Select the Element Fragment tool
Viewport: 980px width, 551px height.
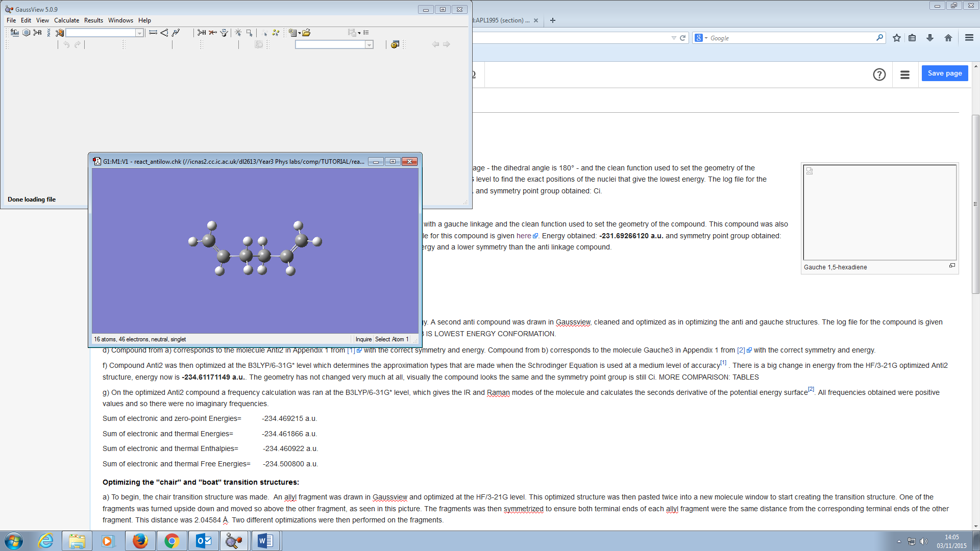pyautogui.click(x=15, y=33)
